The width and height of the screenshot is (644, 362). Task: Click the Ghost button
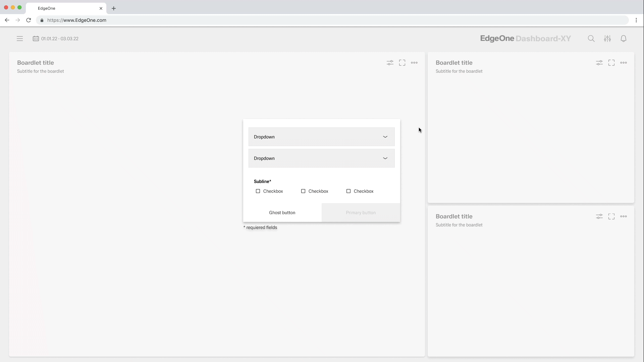tap(282, 213)
